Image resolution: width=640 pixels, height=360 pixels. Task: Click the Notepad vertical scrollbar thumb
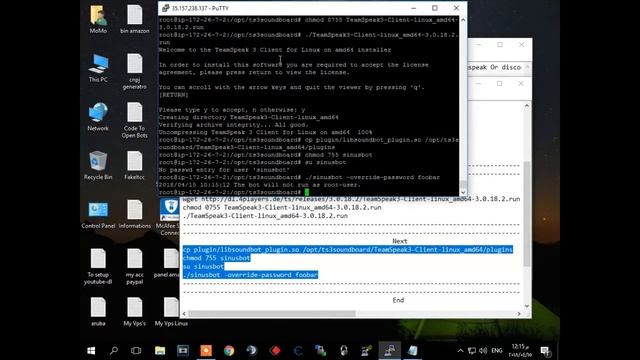(x=527, y=213)
